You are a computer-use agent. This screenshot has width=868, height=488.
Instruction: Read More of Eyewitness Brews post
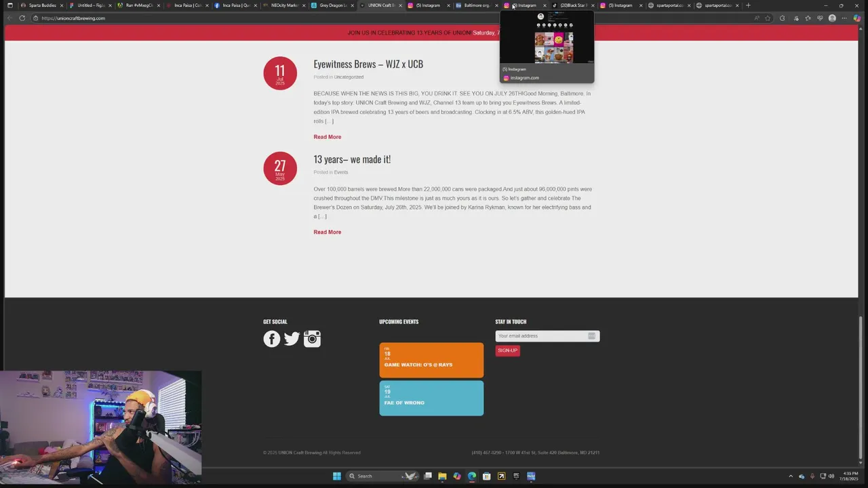point(327,137)
